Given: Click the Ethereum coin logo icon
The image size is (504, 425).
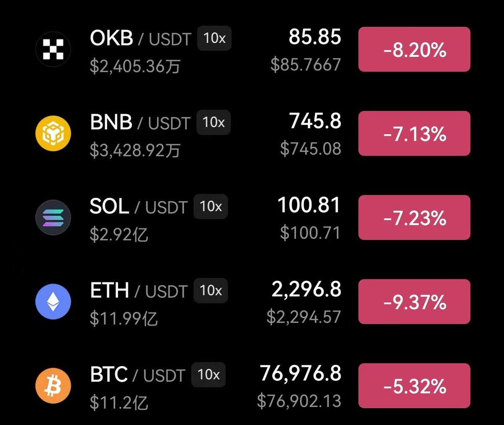Looking at the screenshot, I should 53,302.
